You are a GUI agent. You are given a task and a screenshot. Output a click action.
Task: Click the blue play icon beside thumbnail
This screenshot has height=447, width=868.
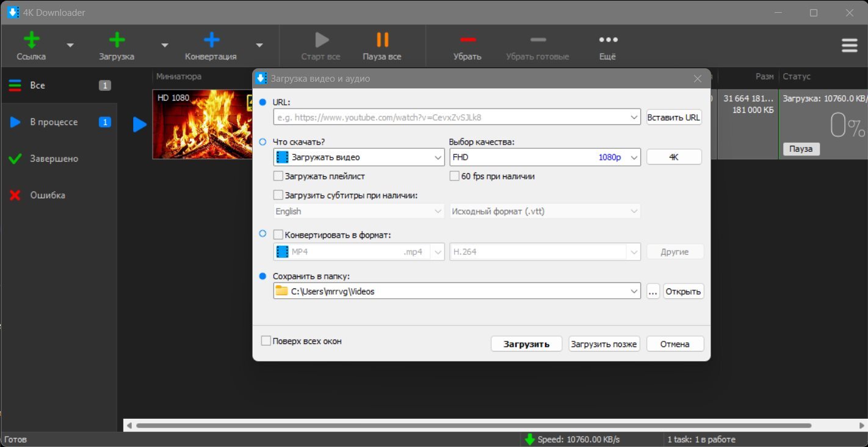pos(140,124)
